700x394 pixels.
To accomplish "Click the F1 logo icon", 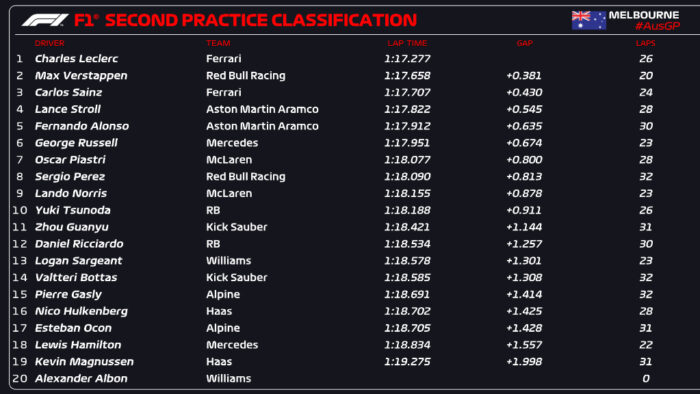I will coord(45,20).
